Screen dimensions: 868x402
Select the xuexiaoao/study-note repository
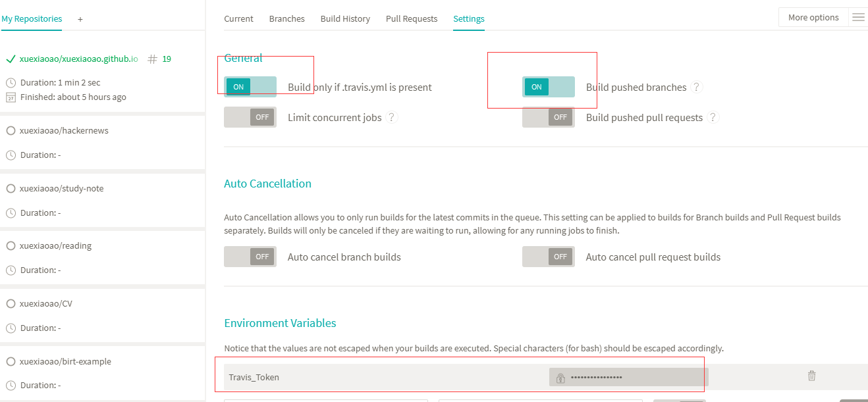[61, 188]
